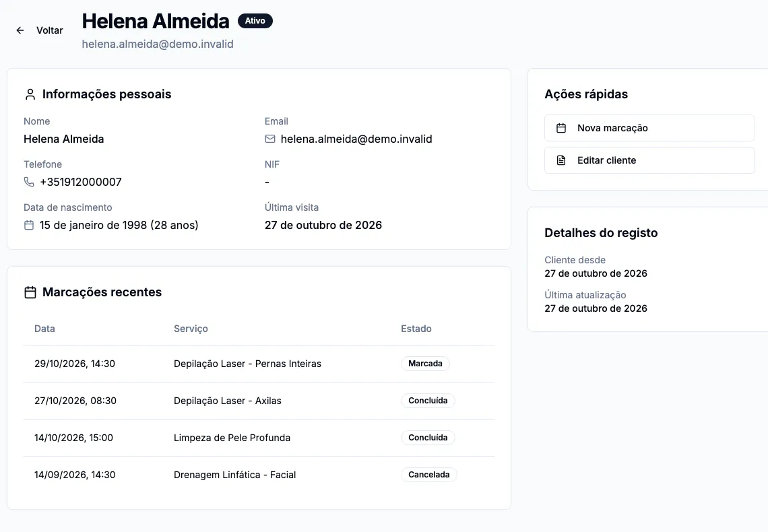Open Editar cliente to edit the client
This screenshot has height=532, width=768.
point(649,160)
